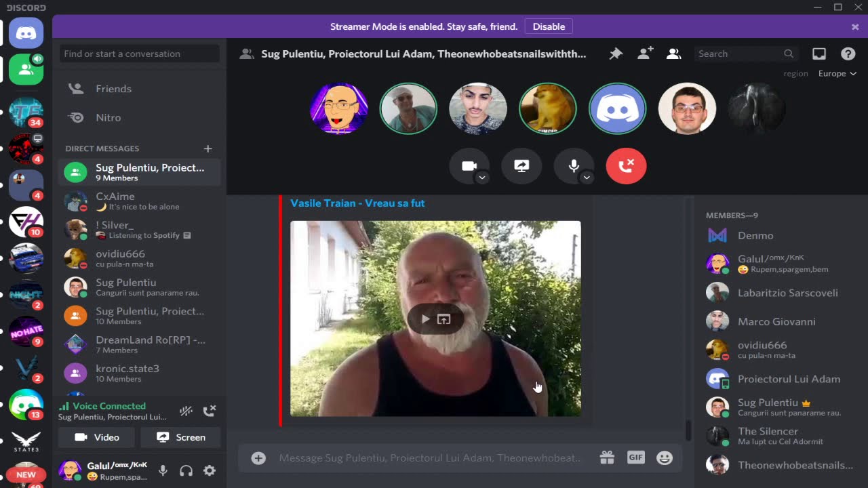Image resolution: width=868 pixels, height=488 pixels.
Task: Open help question mark icon
Action: pos(848,54)
